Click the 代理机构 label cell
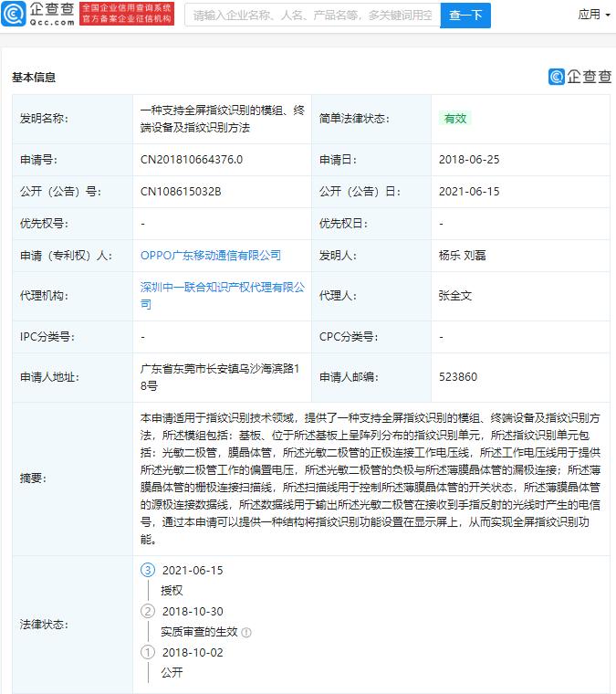 click(72, 296)
